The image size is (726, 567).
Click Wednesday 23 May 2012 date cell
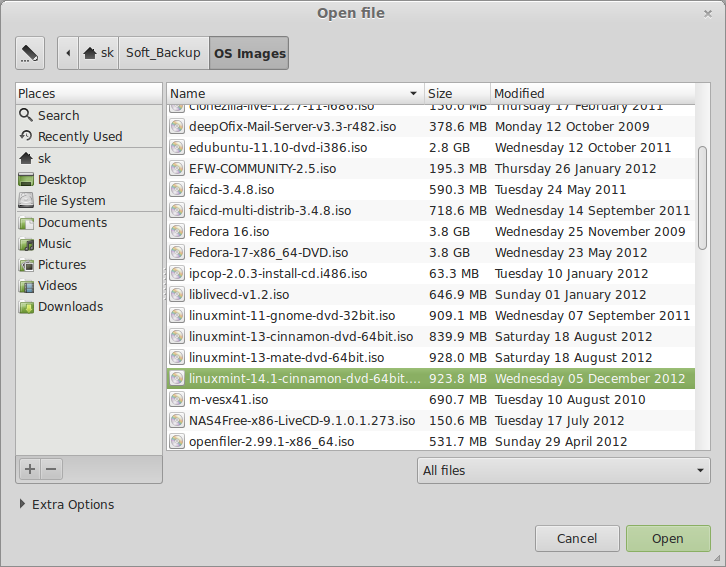pos(571,252)
